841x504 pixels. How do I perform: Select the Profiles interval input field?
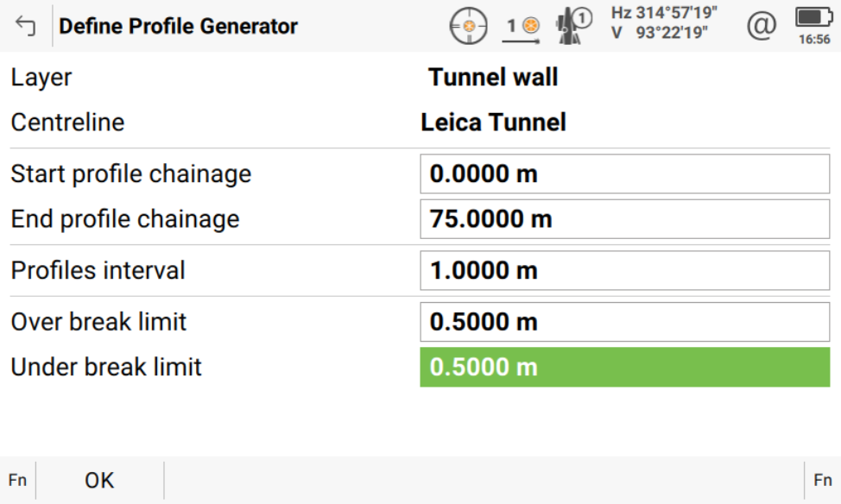pos(624,271)
